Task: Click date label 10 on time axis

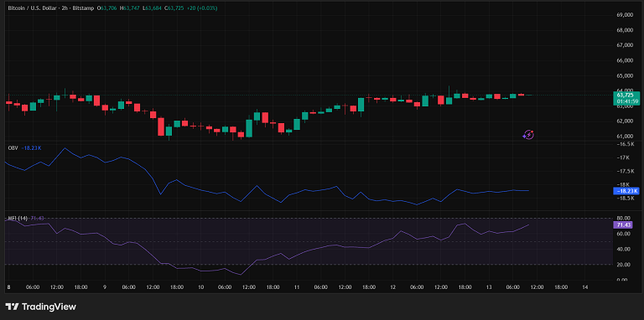Action: (201, 287)
